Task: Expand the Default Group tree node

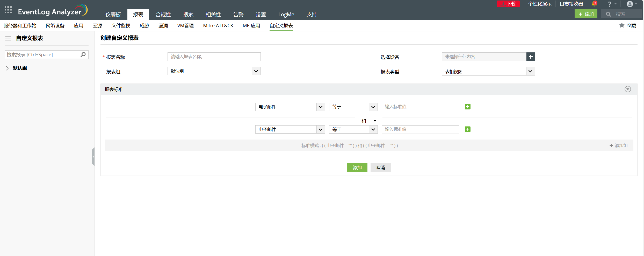Action: click(7, 68)
